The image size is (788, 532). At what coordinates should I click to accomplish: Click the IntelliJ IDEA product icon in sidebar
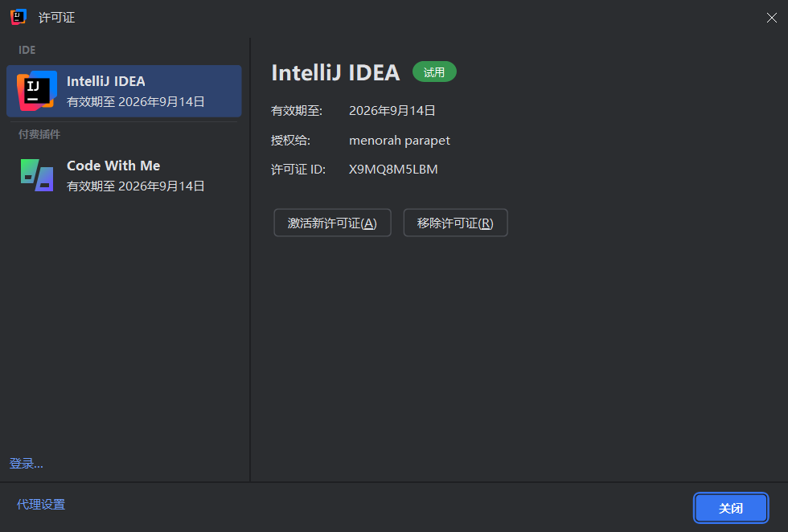37,91
